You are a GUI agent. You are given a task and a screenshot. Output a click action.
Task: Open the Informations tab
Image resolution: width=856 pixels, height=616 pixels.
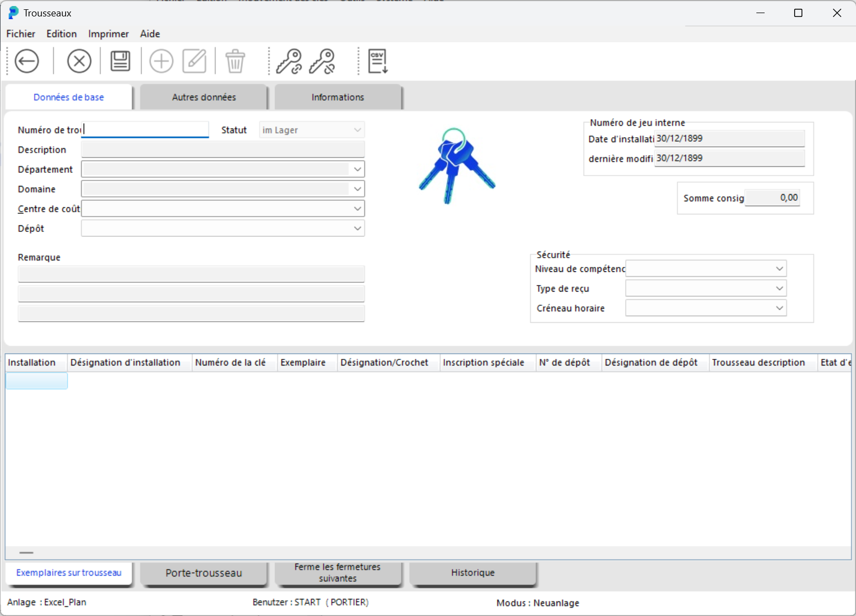pos(338,97)
